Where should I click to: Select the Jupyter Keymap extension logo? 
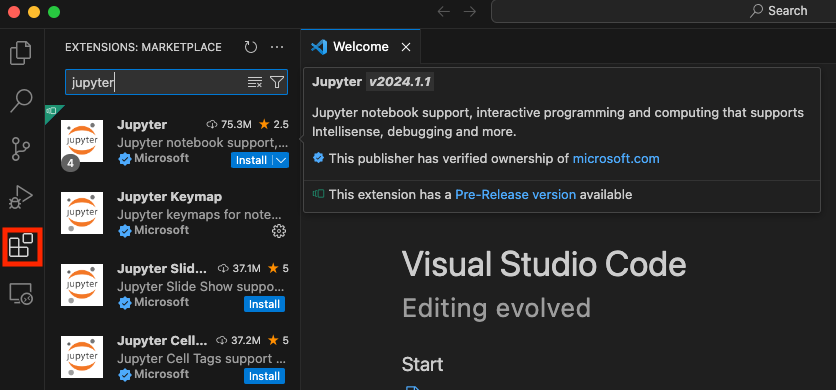tap(82, 213)
